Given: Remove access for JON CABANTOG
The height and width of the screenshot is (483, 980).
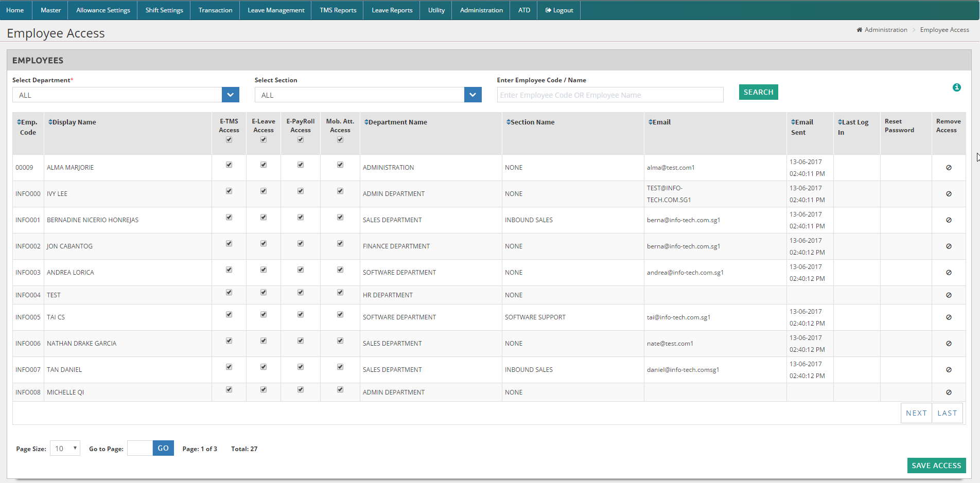Looking at the screenshot, I should click(948, 246).
